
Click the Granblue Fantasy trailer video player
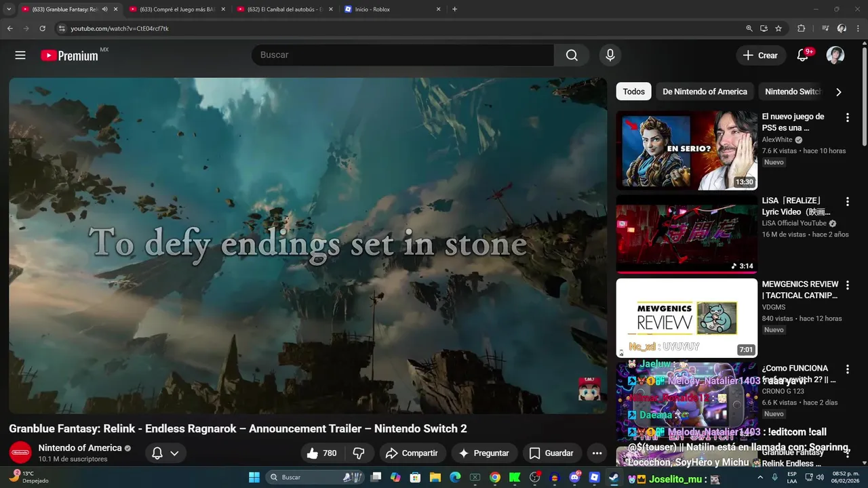point(308,245)
